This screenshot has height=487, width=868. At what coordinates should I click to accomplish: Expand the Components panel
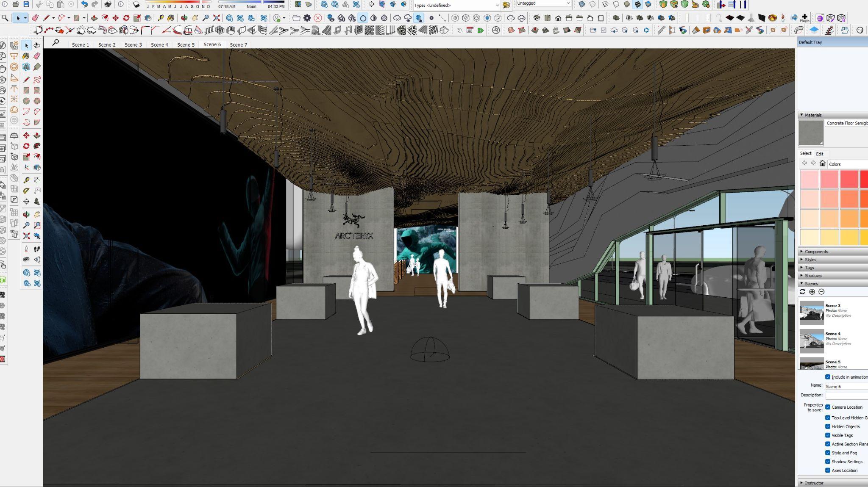click(816, 252)
